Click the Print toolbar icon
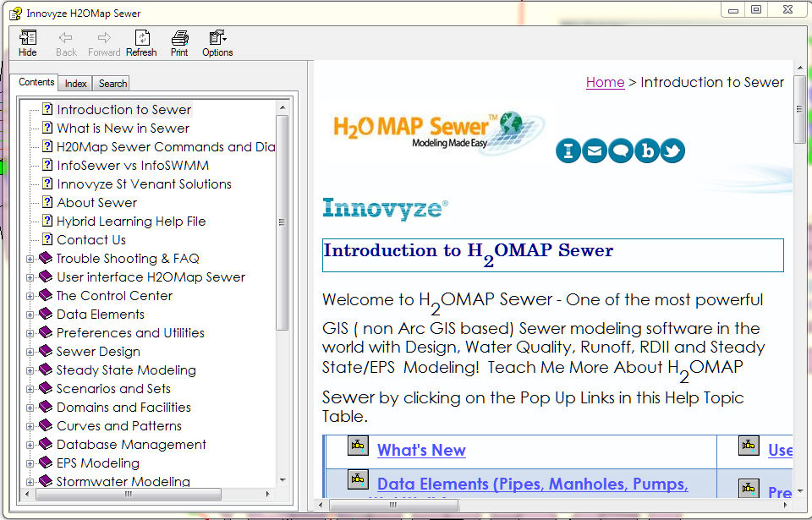The height and width of the screenshot is (520, 812). [x=179, y=43]
